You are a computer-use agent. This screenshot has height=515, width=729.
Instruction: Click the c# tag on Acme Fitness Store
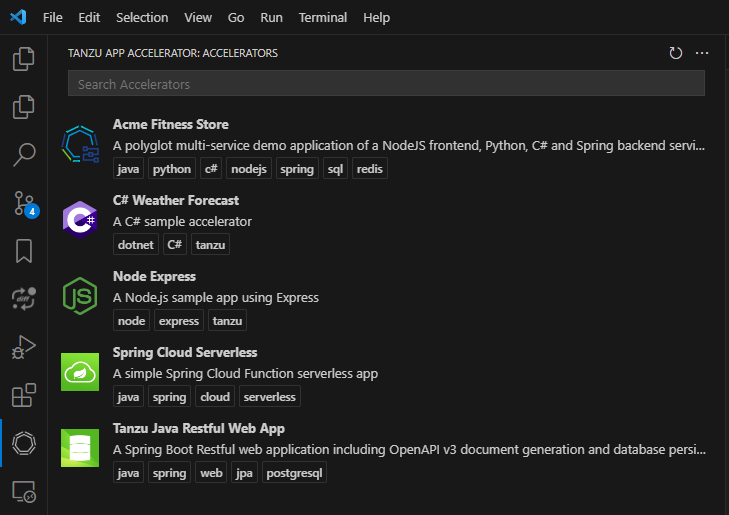coord(211,168)
